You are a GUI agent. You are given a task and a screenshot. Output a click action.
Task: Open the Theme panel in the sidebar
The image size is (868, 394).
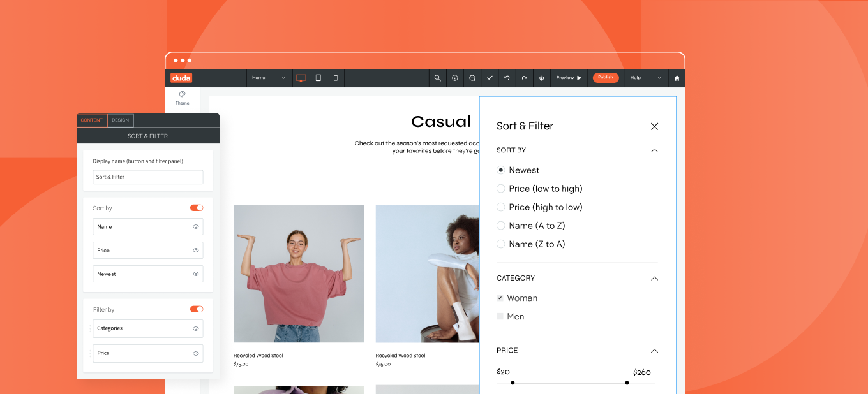pos(182,99)
